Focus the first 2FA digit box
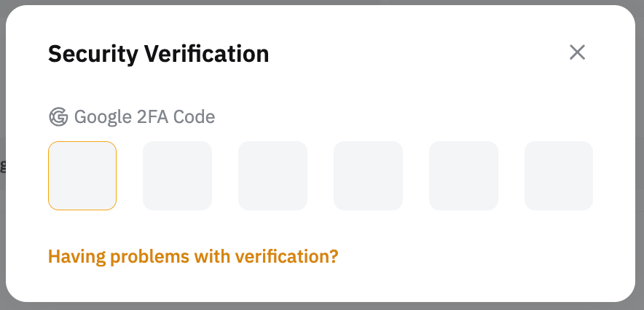644x310 pixels. point(82,176)
